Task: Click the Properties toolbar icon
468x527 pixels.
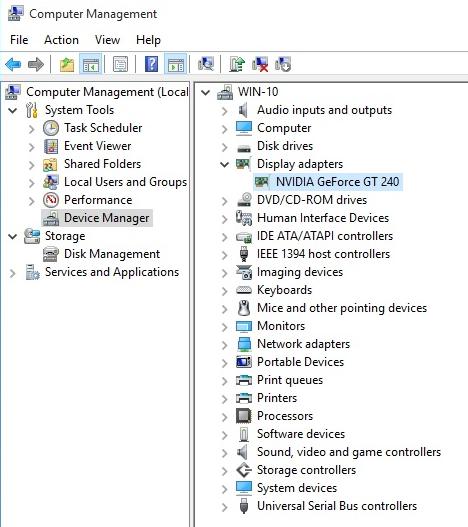Action: pos(120,64)
